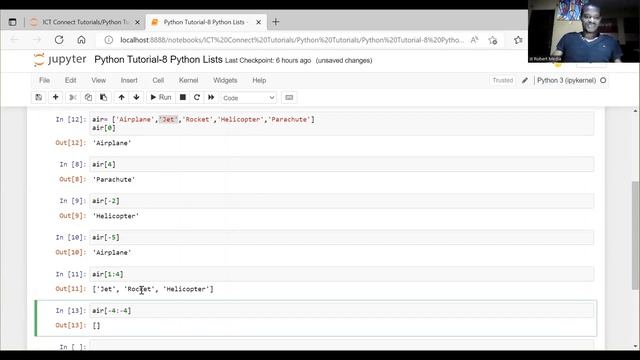
Task: Interrupt the kernel stop icon
Action: point(183,98)
